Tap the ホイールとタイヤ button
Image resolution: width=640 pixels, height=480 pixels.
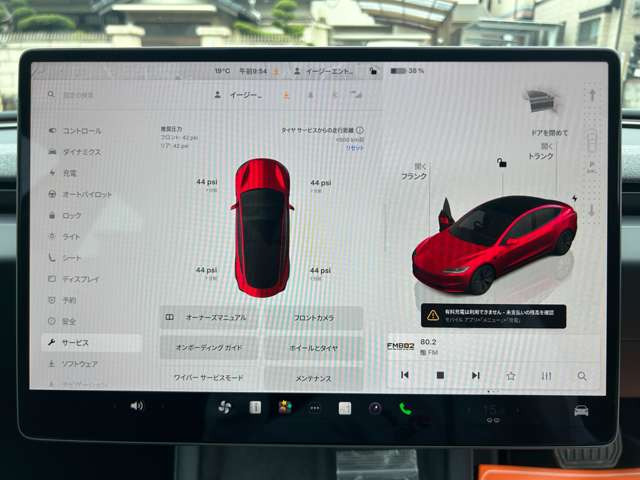click(314, 348)
